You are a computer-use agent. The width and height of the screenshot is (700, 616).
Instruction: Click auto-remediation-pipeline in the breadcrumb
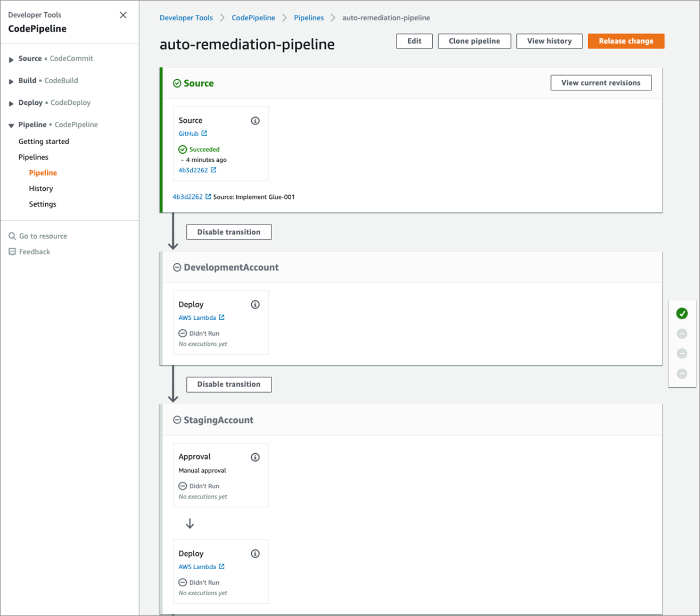click(386, 18)
